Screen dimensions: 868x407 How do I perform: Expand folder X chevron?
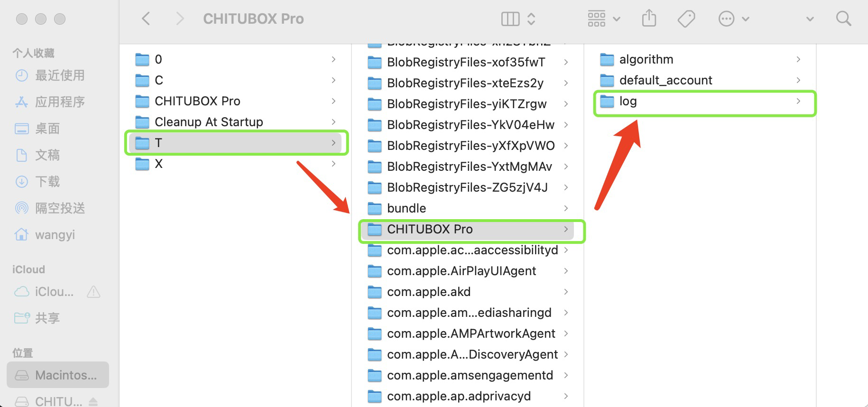coord(333,164)
